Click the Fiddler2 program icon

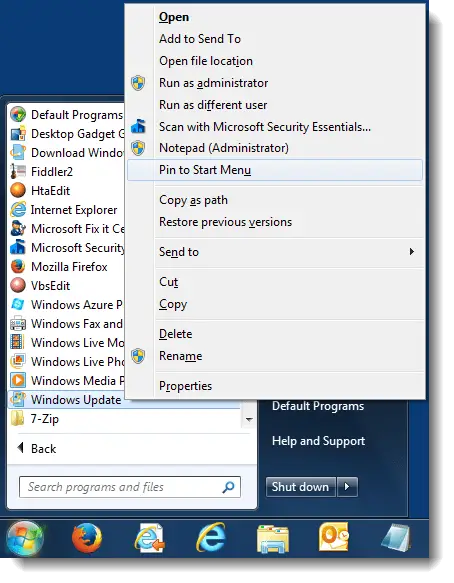click(18, 171)
